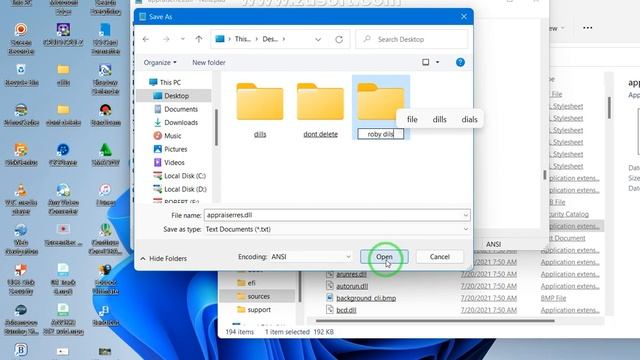Select bcd.dll in the File Explorer list
The height and width of the screenshot is (360, 640).
click(346, 310)
